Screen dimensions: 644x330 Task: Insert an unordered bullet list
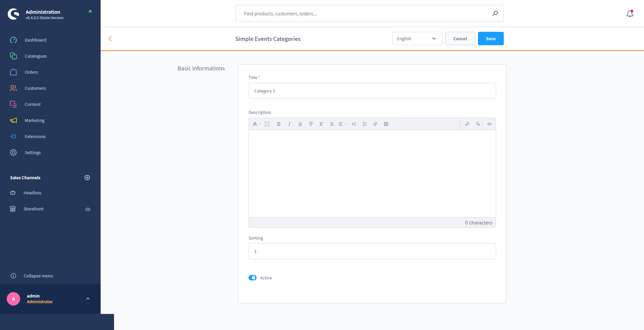tap(354, 124)
